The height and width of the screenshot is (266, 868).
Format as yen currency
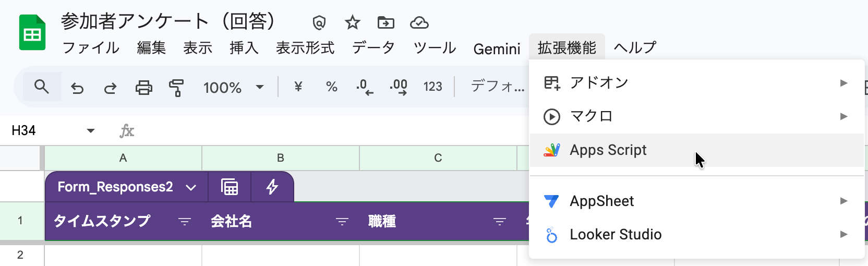tap(298, 87)
